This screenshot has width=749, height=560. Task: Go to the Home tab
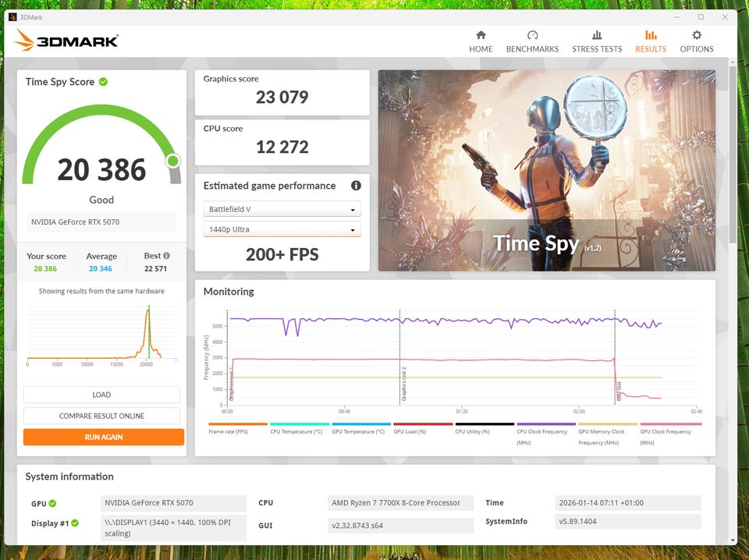tap(481, 41)
